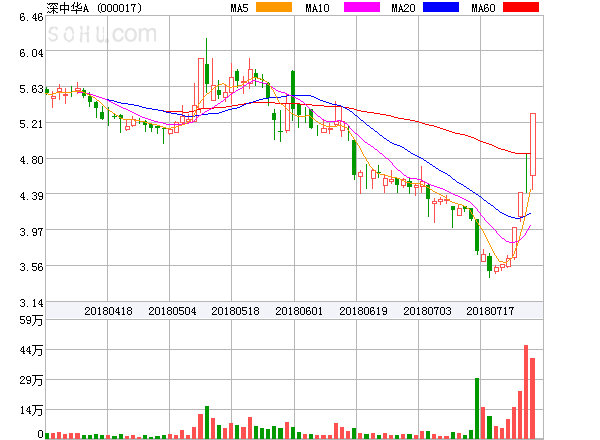Click the 44万 volume axis label

31,350
